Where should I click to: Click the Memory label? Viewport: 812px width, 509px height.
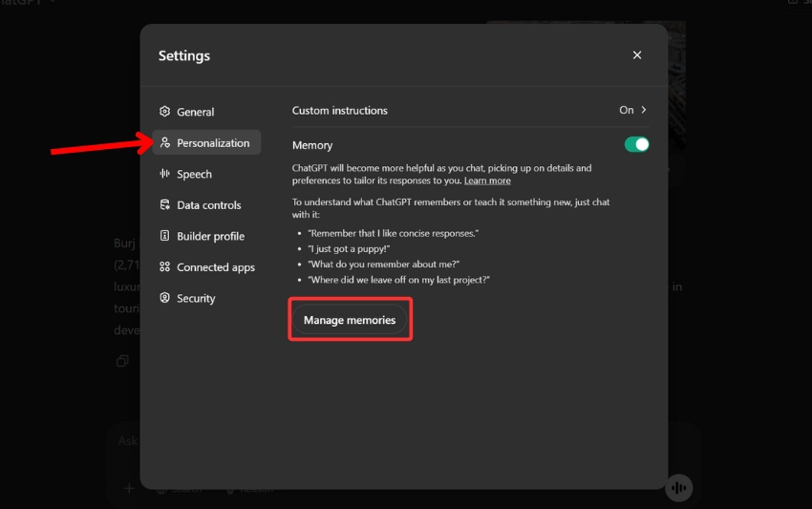coord(312,145)
